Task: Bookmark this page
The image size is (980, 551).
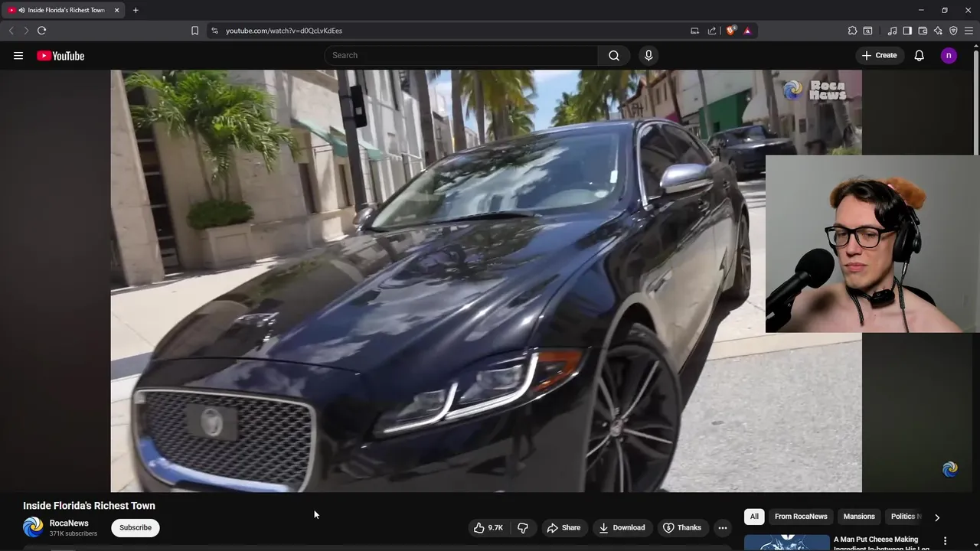Action: (x=194, y=31)
